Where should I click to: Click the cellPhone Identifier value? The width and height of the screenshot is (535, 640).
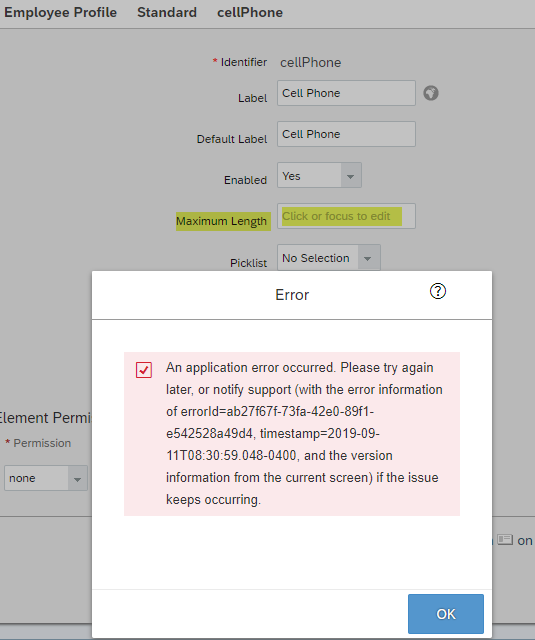point(311,62)
